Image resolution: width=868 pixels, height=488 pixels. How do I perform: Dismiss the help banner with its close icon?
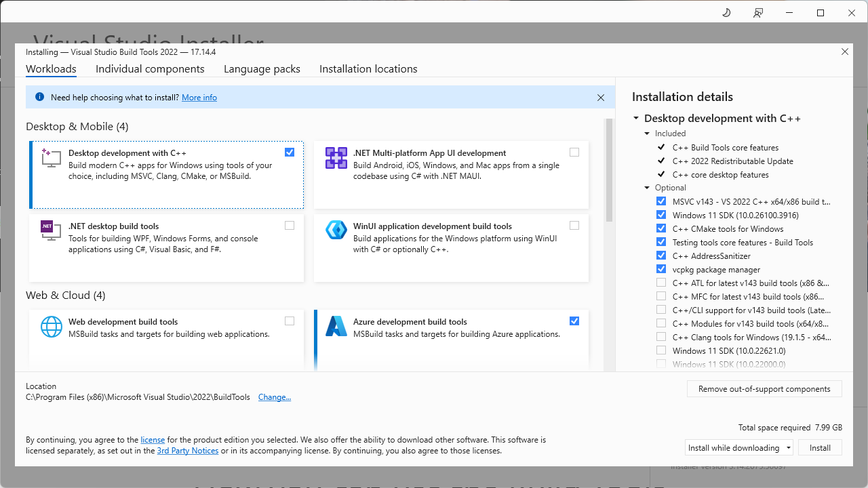coord(601,97)
